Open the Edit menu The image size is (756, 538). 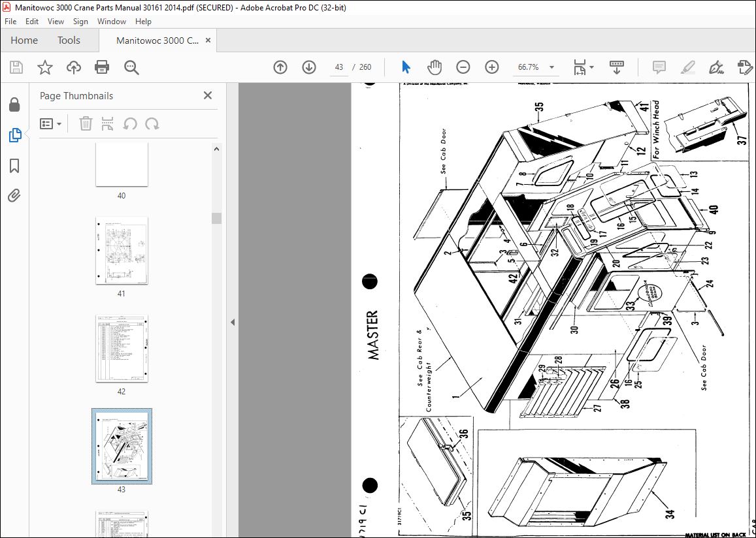pyautogui.click(x=32, y=21)
